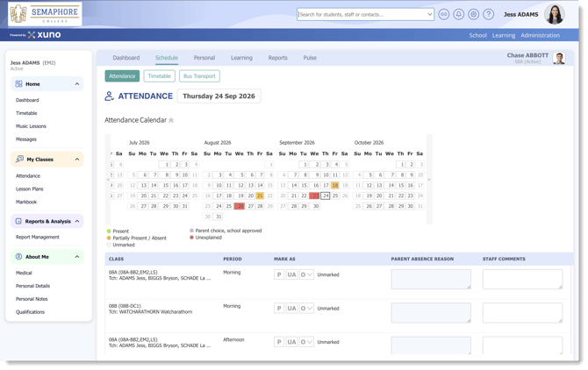Mark 08B Morning as Present
The image size is (588, 370).
pos(279,309)
